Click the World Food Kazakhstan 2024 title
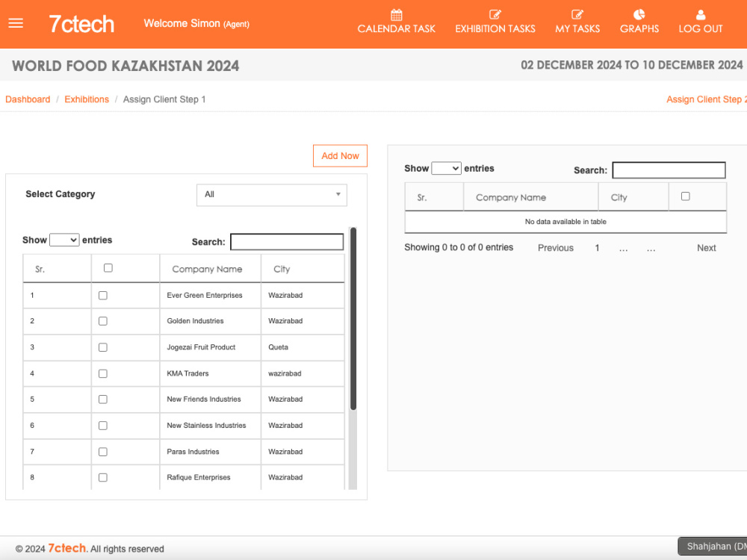747x560 pixels. pyautogui.click(x=125, y=66)
